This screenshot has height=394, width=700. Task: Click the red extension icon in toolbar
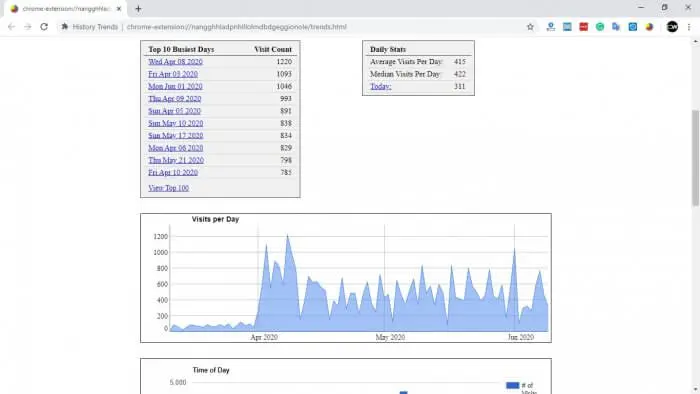tap(583, 27)
